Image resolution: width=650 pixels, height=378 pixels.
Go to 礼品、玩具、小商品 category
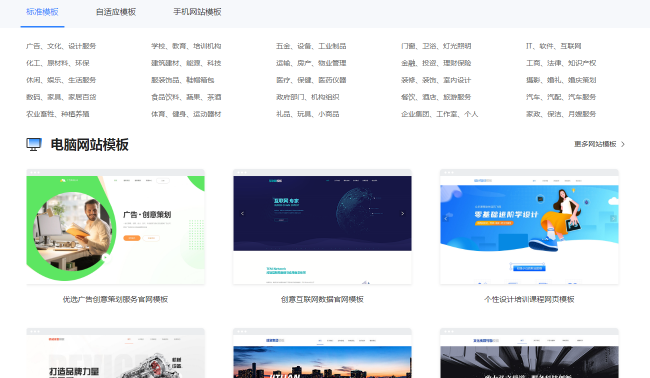[308, 114]
